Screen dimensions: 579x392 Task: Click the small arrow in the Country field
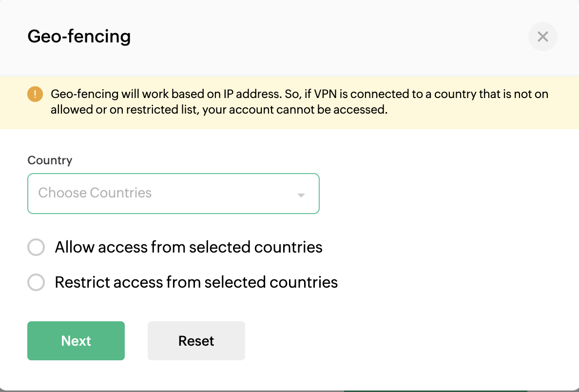(301, 195)
